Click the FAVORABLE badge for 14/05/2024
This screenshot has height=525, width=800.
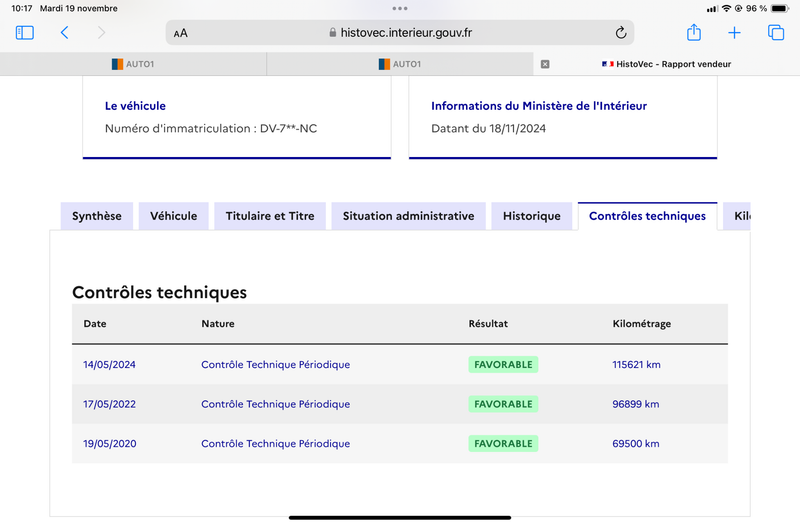coord(503,365)
